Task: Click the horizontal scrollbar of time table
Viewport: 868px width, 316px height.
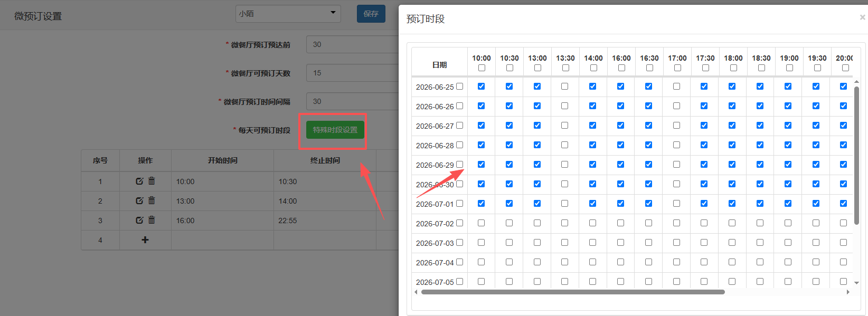Action: [x=573, y=292]
